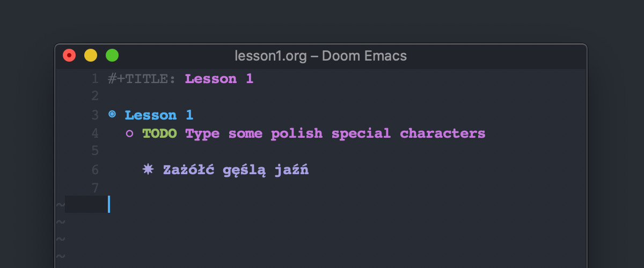Click line number 4 in the gutter
Screen dimensions: 644x268
pyautogui.click(x=95, y=133)
